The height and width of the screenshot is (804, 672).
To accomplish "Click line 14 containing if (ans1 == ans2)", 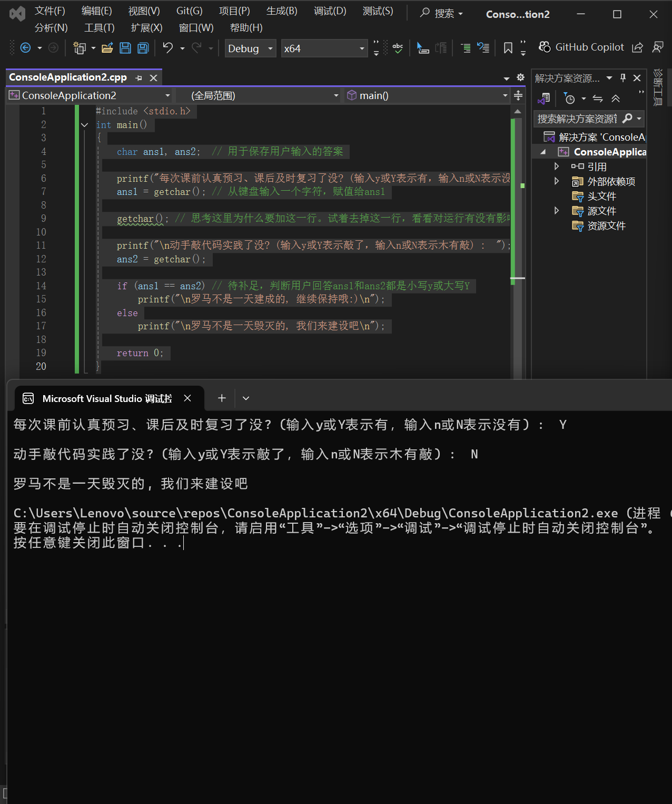I will [293, 286].
